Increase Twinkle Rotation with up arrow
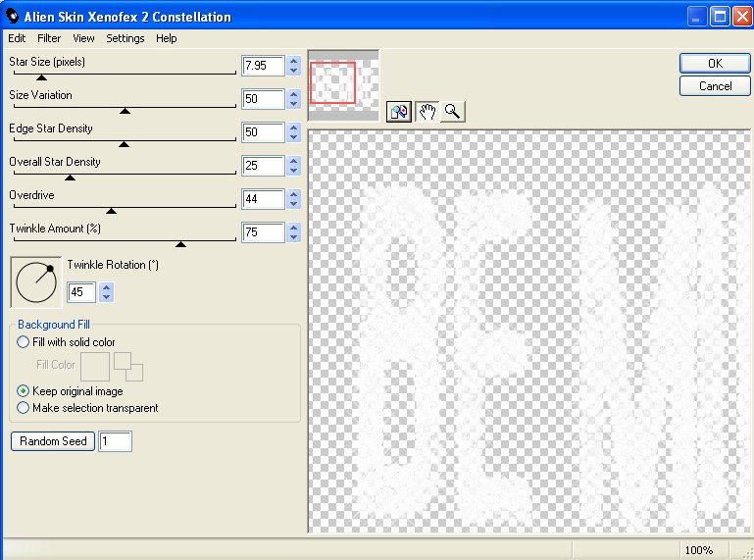The height and width of the screenshot is (560, 754). [x=107, y=287]
